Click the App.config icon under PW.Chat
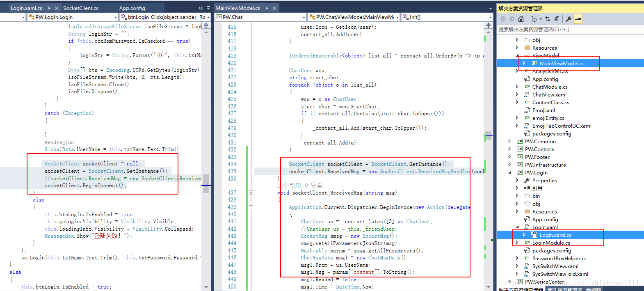Screen dimensions: 644x291 click(528, 79)
